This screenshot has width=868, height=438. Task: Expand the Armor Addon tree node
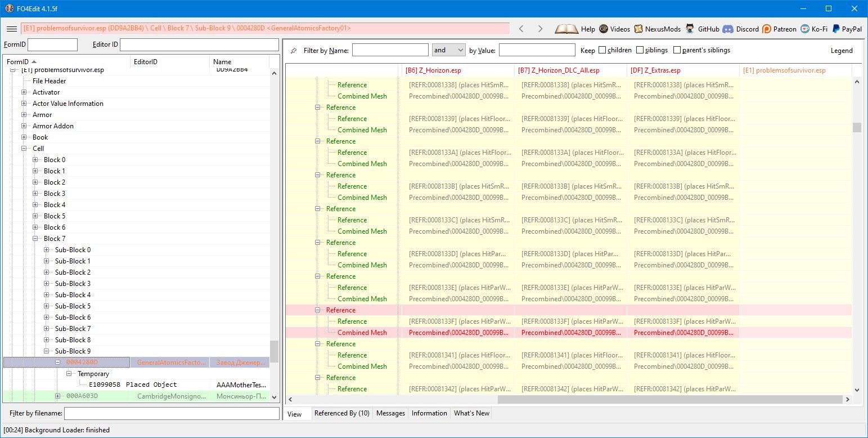tap(24, 126)
